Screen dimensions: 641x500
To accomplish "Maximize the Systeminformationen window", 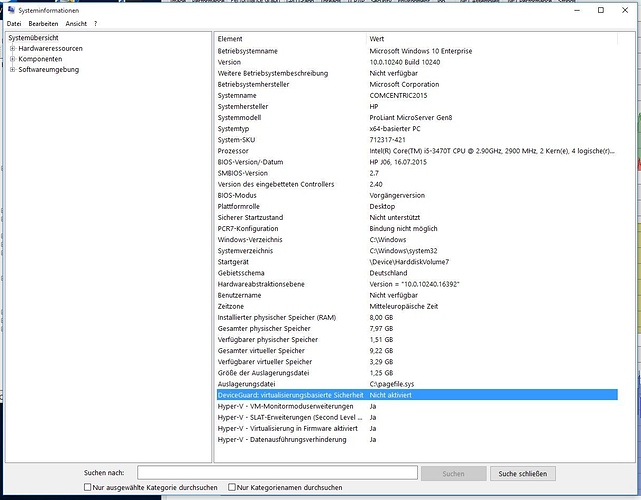I will click(x=601, y=10).
